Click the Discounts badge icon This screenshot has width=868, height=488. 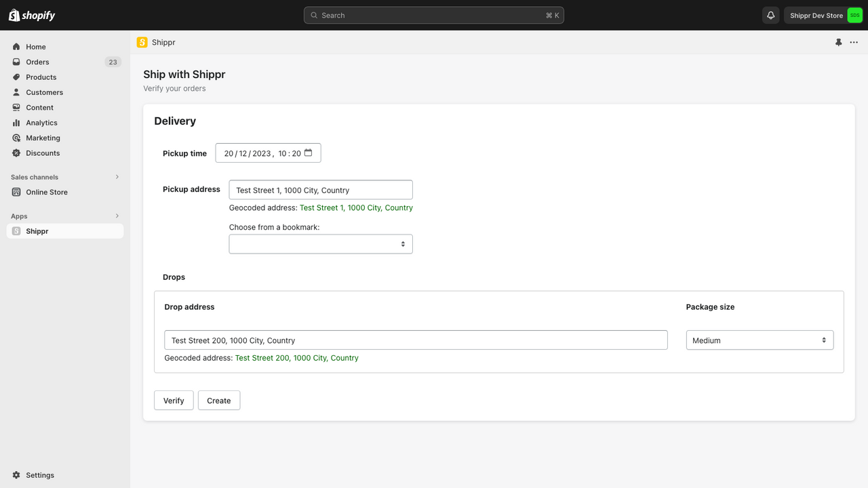pyautogui.click(x=16, y=153)
